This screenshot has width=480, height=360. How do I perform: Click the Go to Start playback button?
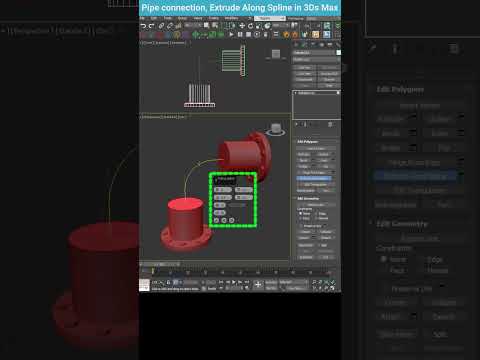(x=221, y=282)
